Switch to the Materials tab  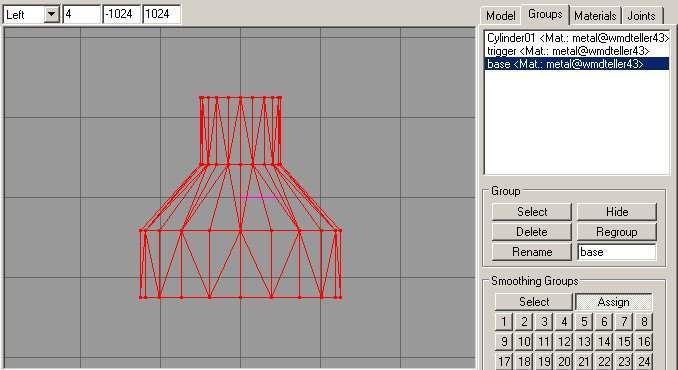coord(595,16)
